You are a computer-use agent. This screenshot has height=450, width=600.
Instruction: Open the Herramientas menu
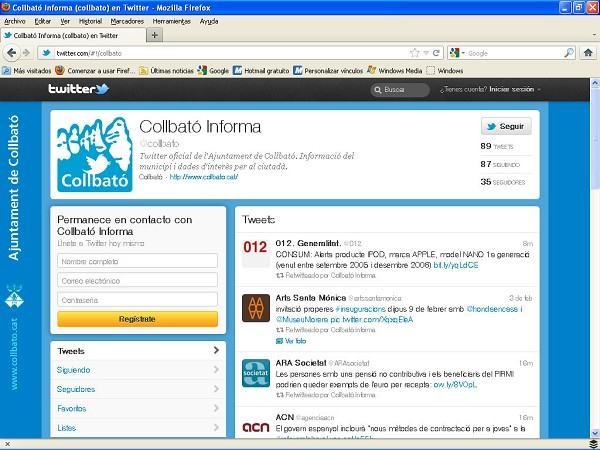click(x=171, y=21)
